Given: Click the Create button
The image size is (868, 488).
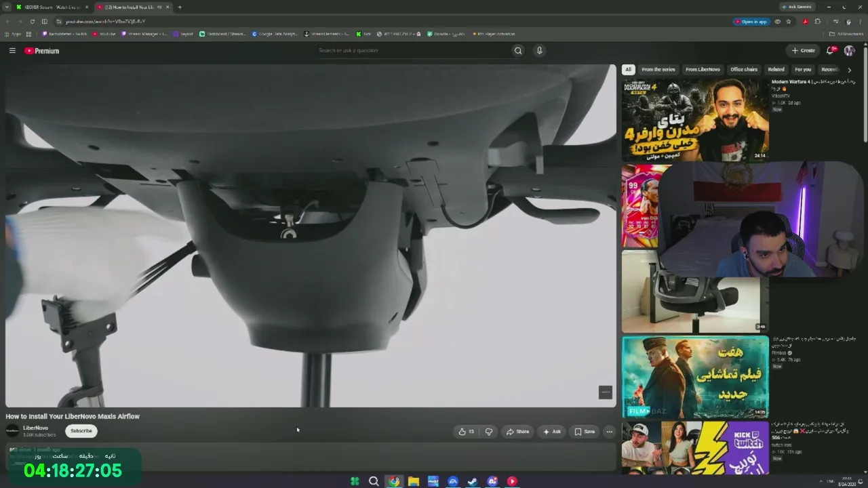Looking at the screenshot, I should click(x=804, y=50).
